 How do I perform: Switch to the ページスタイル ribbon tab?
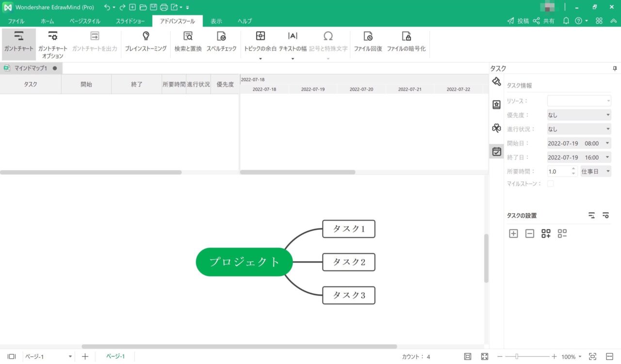pyautogui.click(x=85, y=21)
